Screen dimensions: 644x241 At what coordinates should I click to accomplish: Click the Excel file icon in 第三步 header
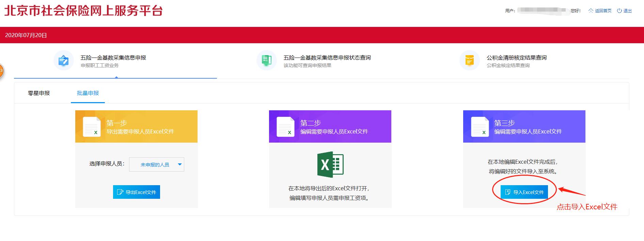[x=480, y=127]
